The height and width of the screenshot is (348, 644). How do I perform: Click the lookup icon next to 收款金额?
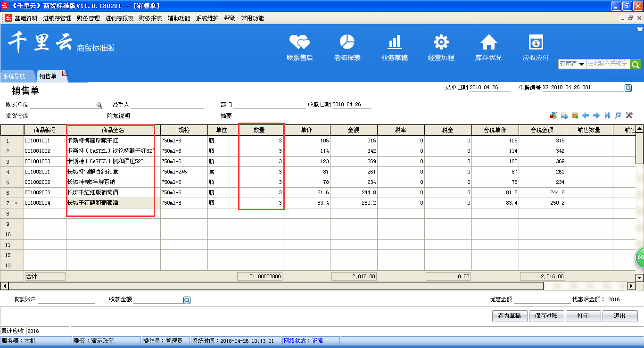[x=187, y=300]
